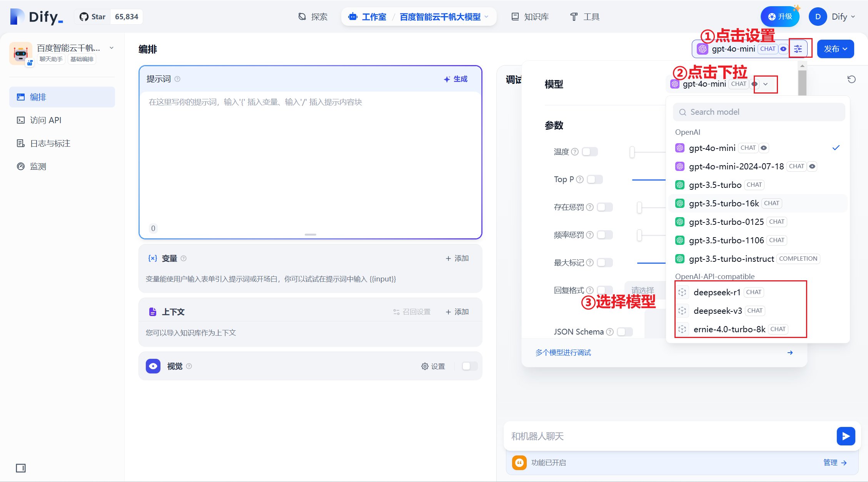
Task: Click the arrow beside 多个模型进行调试
Action: (x=790, y=353)
